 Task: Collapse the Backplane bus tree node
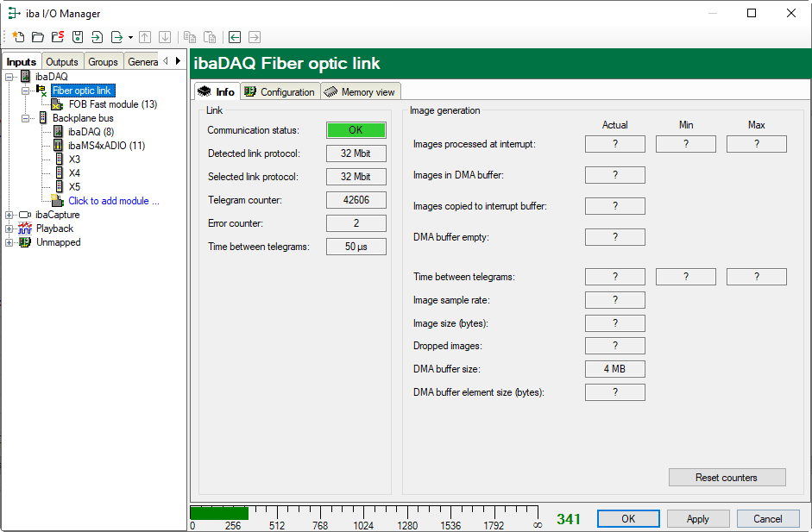[x=26, y=118]
